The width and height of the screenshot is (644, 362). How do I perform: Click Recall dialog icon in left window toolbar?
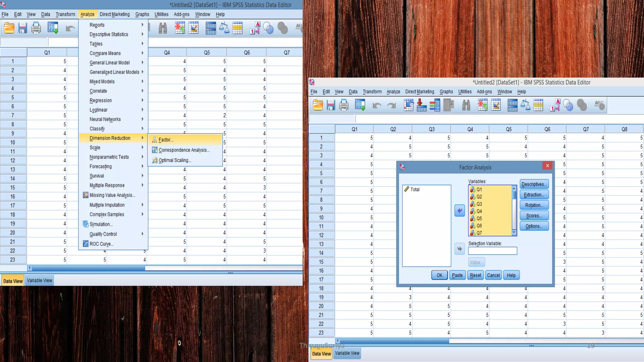pos(53,28)
